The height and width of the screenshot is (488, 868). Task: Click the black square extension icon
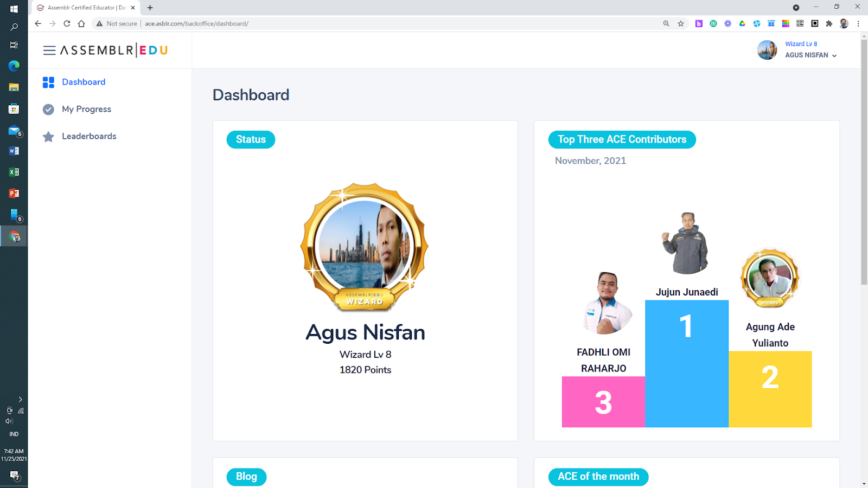(814, 23)
